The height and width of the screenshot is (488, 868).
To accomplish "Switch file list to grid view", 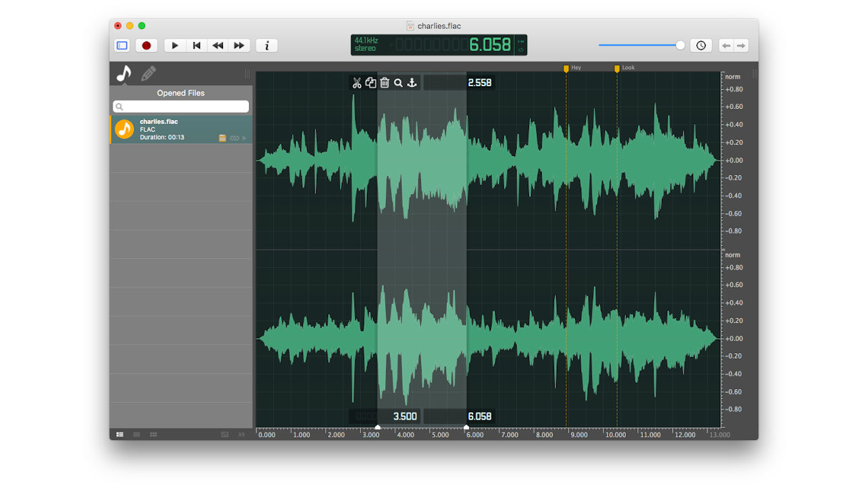I will coord(154,434).
